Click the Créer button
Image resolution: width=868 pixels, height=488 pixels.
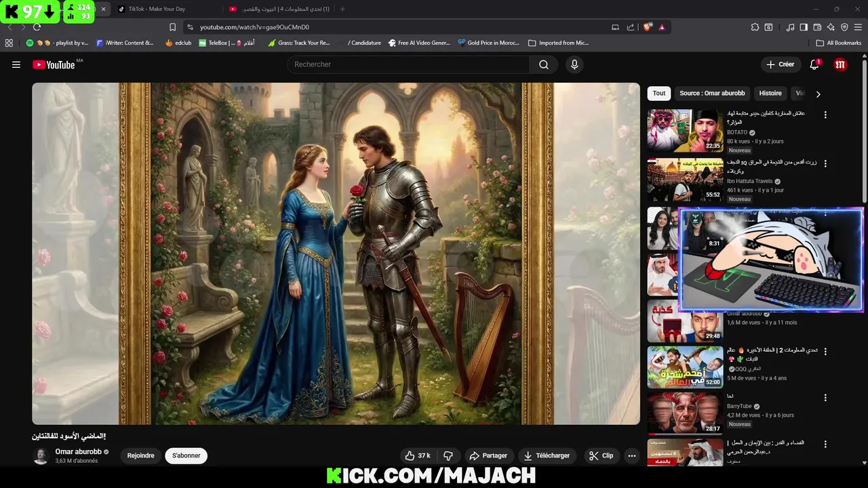coord(780,64)
